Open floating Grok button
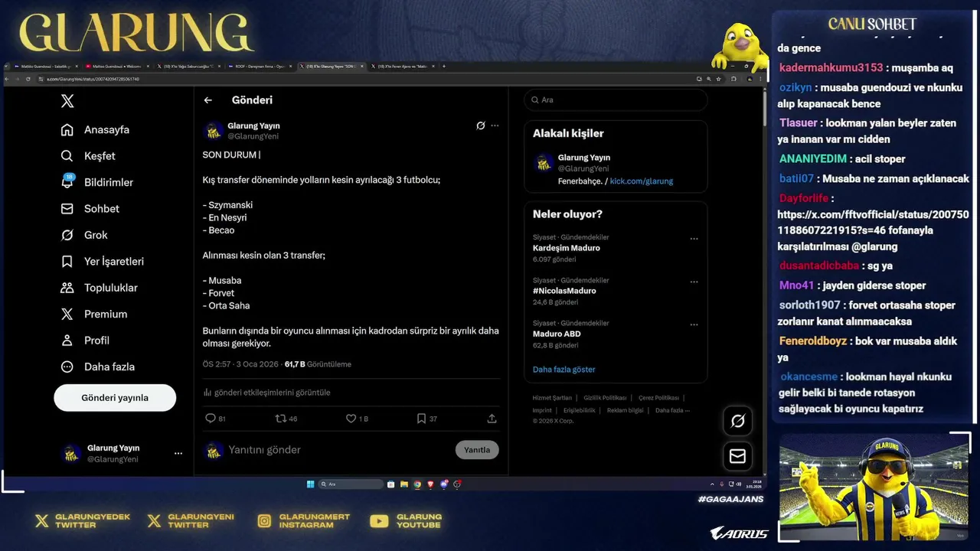 (738, 421)
